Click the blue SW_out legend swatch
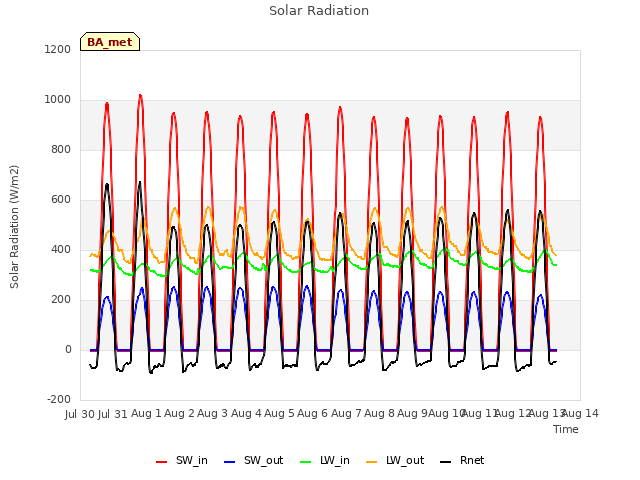Image resolution: width=640 pixels, height=480 pixels. coord(230,462)
